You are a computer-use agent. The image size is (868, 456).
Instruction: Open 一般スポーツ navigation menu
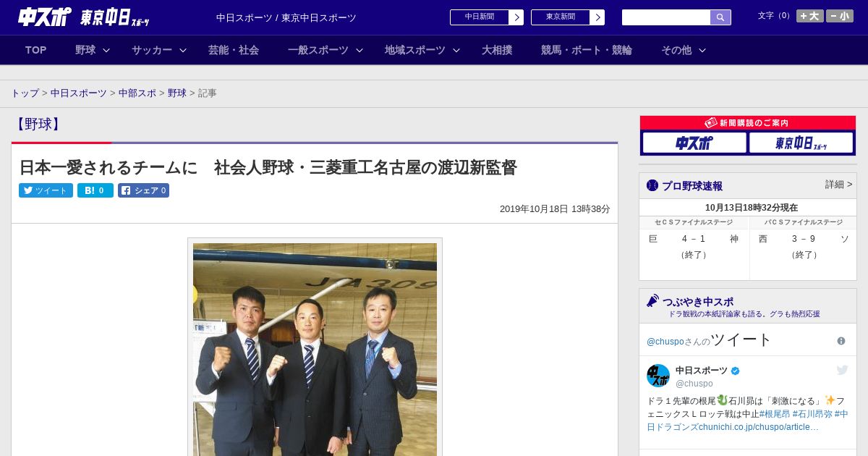[x=318, y=50]
